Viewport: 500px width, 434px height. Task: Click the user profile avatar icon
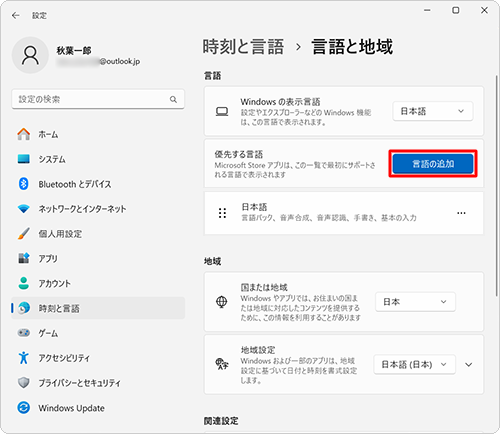coord(30,55)
